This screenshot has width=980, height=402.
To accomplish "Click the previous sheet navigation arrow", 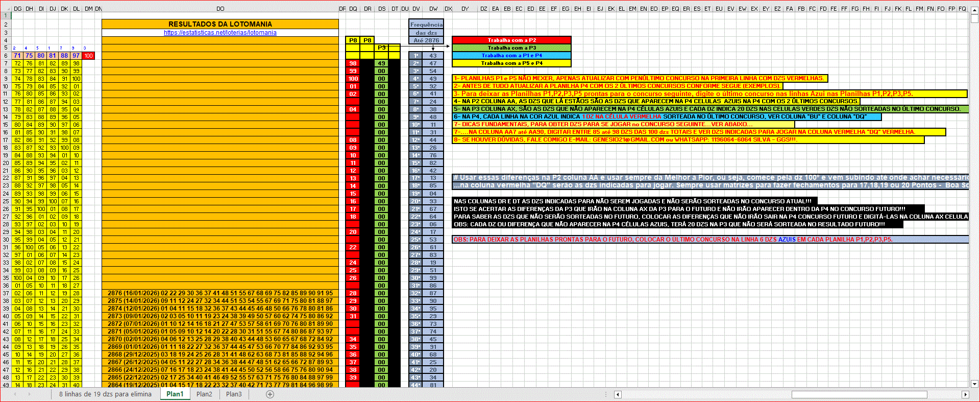I will tap(15, 394).
